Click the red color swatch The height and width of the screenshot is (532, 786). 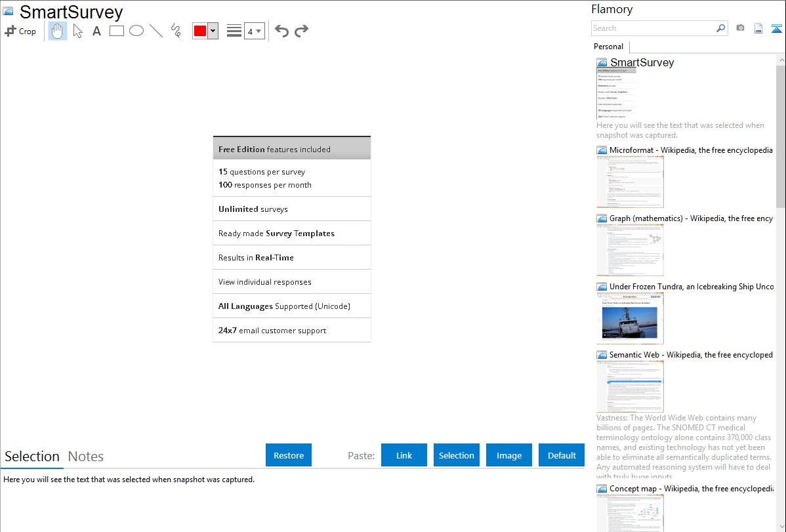coord(200,31)
